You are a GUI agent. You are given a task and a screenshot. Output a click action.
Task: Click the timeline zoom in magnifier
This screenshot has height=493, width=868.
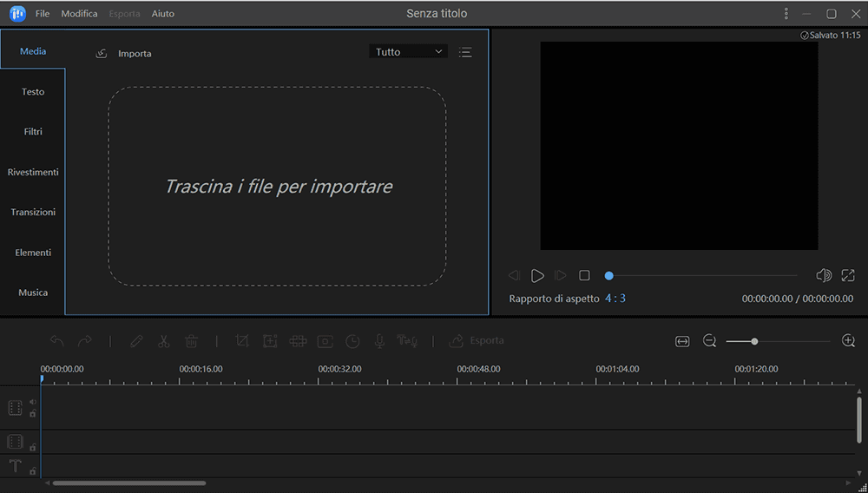(x=848, y=341)
